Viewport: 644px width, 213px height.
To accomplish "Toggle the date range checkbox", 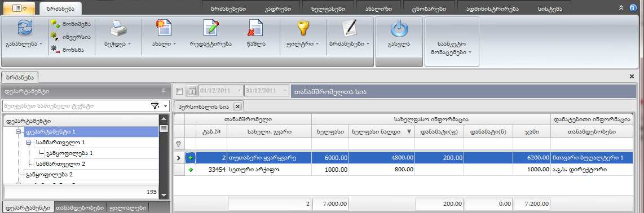I will click(x=179, y=91).
